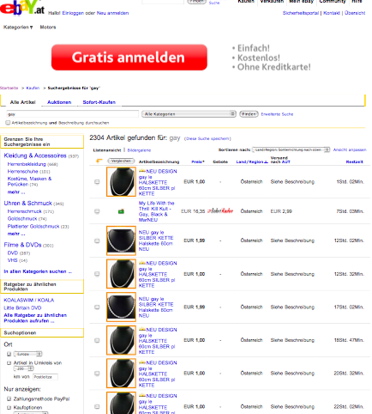The image size is (372, 414).
Task: Open necklace thumbnail for item ending 1Std 02Min
Action: pyautogui.click(x=121, y=182)
